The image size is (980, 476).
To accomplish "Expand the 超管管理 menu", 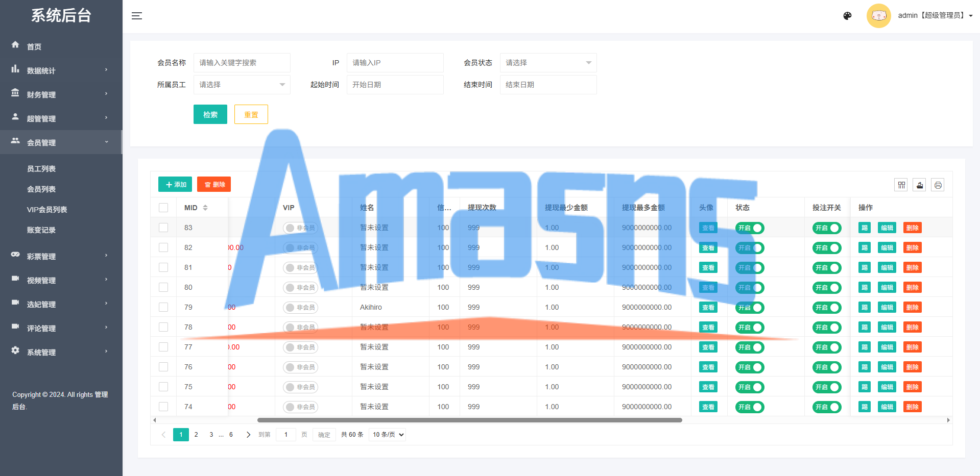I will (x=61, y=118).
